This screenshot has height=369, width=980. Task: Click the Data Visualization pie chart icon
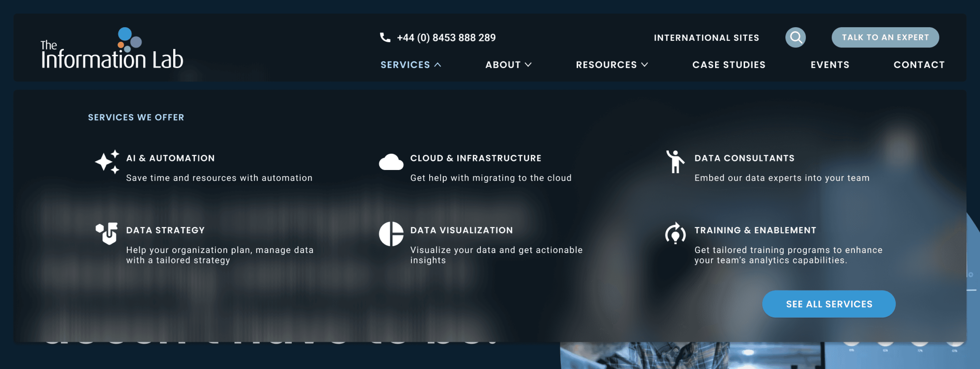coord(391,234)
